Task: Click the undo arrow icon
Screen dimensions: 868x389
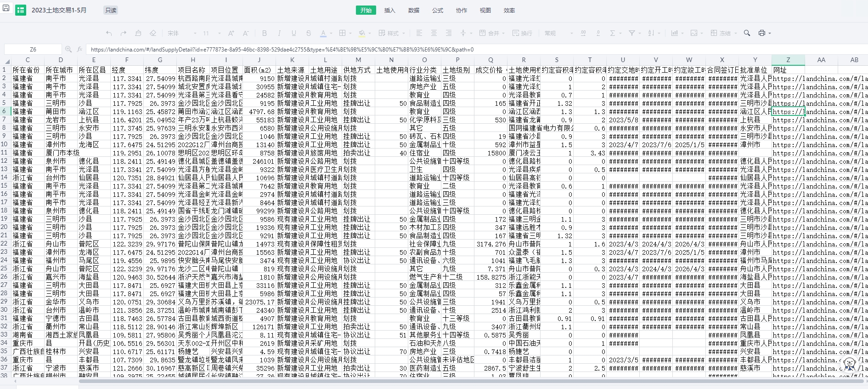Action: pos(109,33)
